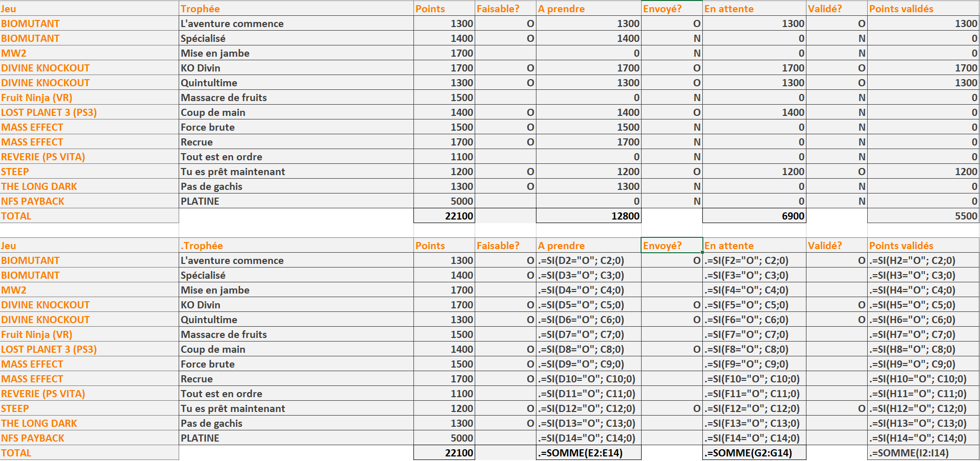
Task: Click the formula .=SI(H12="O"; C12;0)
Action: click(x=923, y=408)
